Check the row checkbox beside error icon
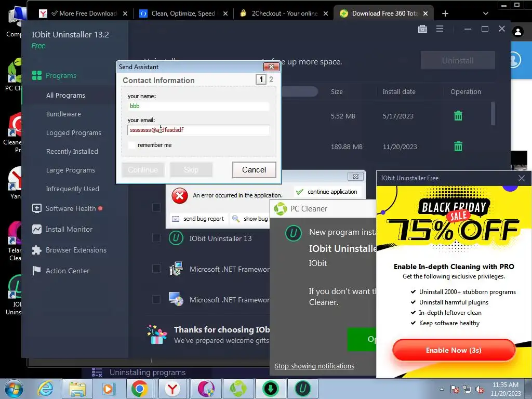This screenshot has height=399, width=532. [x=156, y=207]
